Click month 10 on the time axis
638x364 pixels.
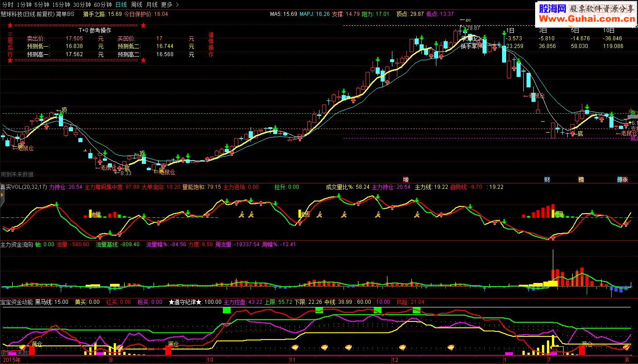pyautogui.click(x=210, y=361)
